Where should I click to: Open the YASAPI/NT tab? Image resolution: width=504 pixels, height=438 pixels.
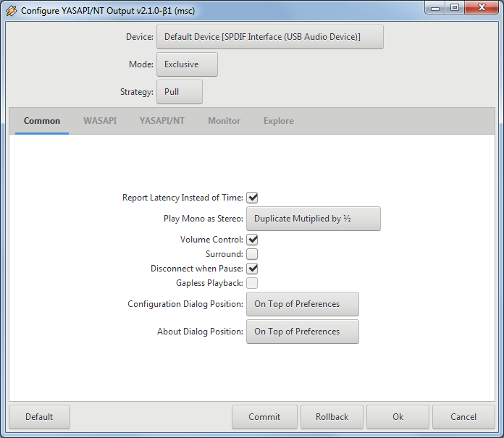click(x=162, y=121)
